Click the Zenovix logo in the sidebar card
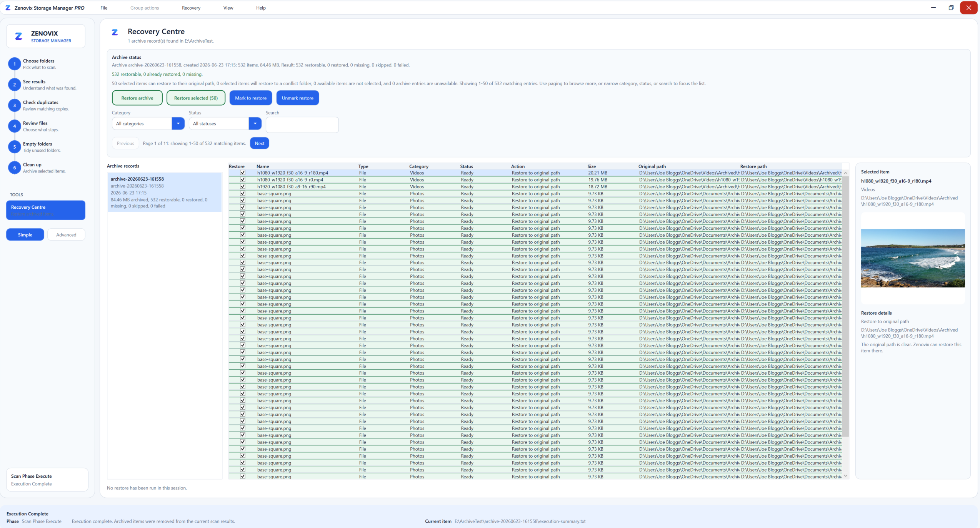The image size is (980, 528). coord(18,36)
